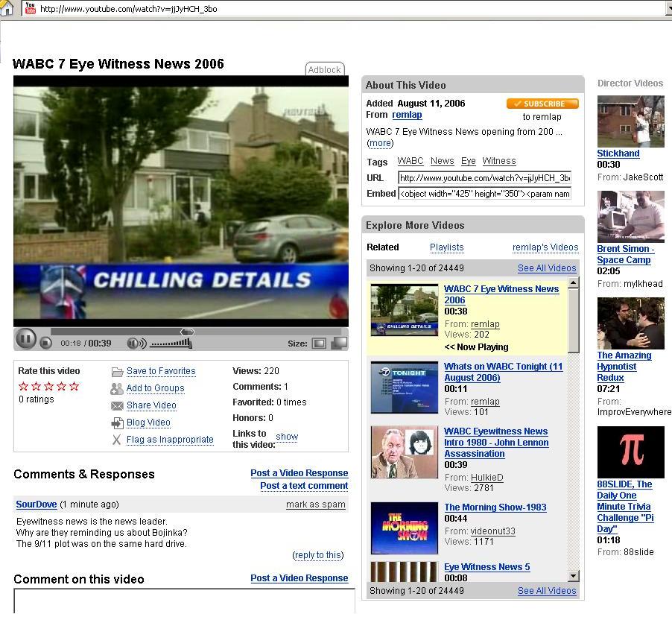Show the links to this video

pyautogui.click(x=287, y=437)
